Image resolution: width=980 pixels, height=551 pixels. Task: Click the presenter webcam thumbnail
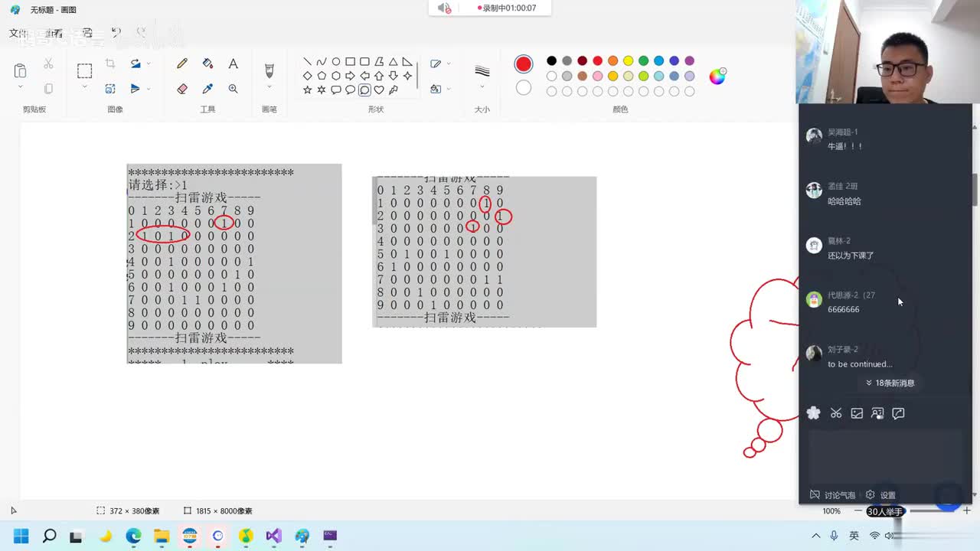coord(888,51)
